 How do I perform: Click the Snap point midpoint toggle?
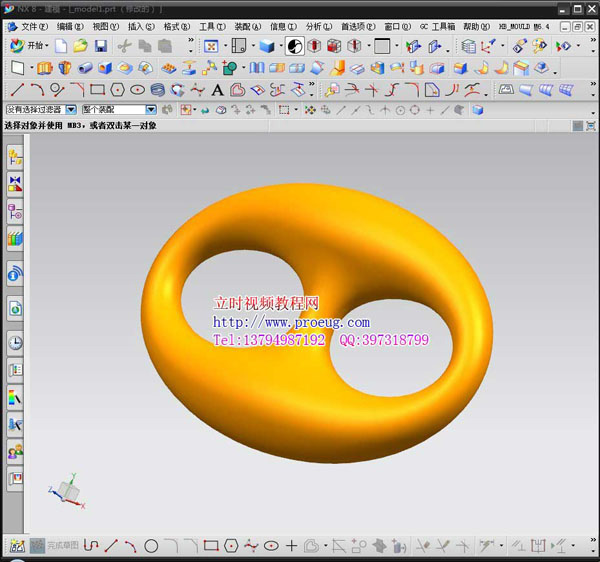[356, 111]
